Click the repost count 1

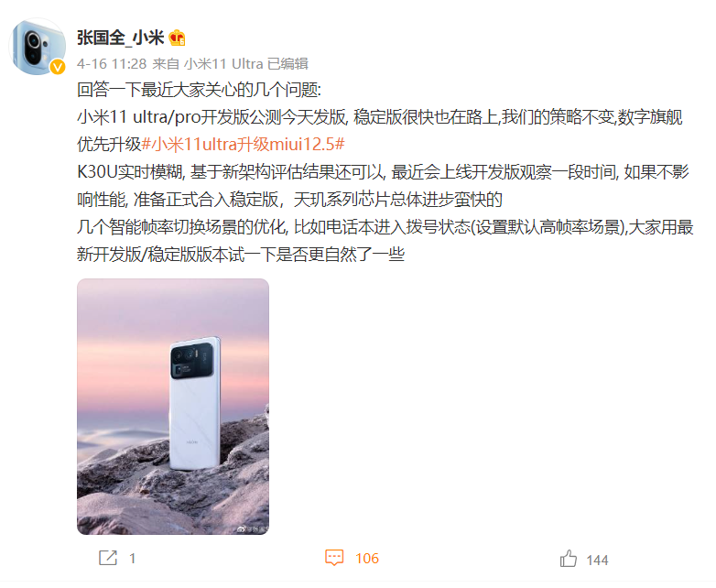[x=133, y=559]
